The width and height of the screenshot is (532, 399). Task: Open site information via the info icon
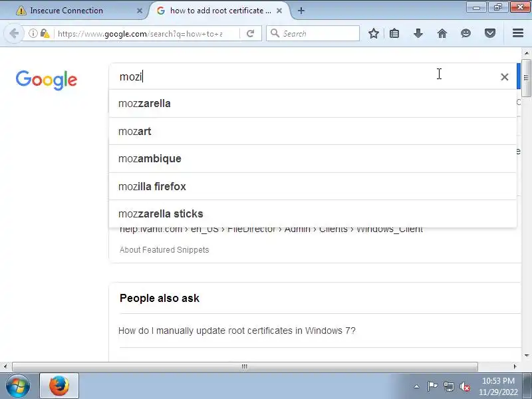click(33, 33)
